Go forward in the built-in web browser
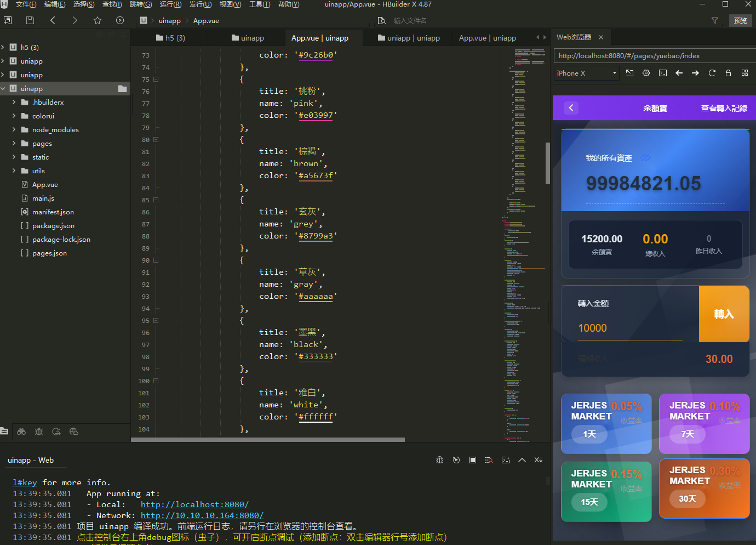The width and height of the screenshot is (756, 545). click(x=696, y=73)
